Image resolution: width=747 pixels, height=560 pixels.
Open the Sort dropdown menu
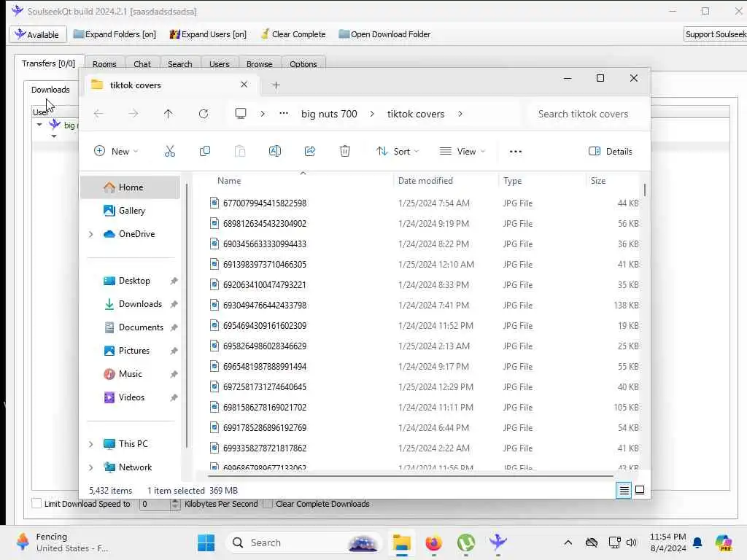(398, 152)
